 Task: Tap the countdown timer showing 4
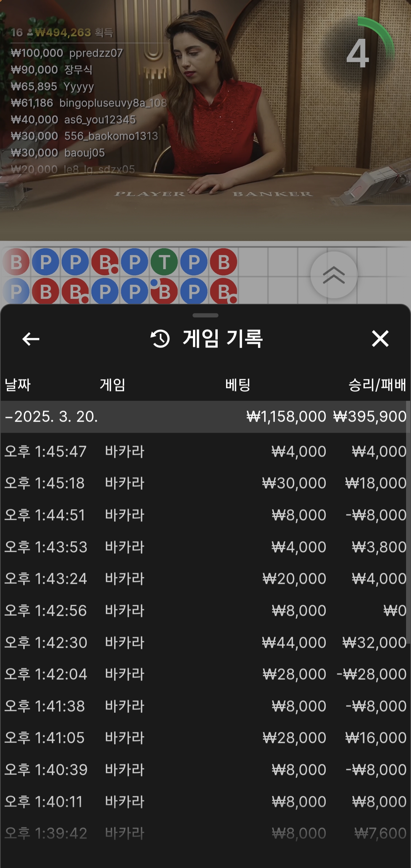[358, 53]
